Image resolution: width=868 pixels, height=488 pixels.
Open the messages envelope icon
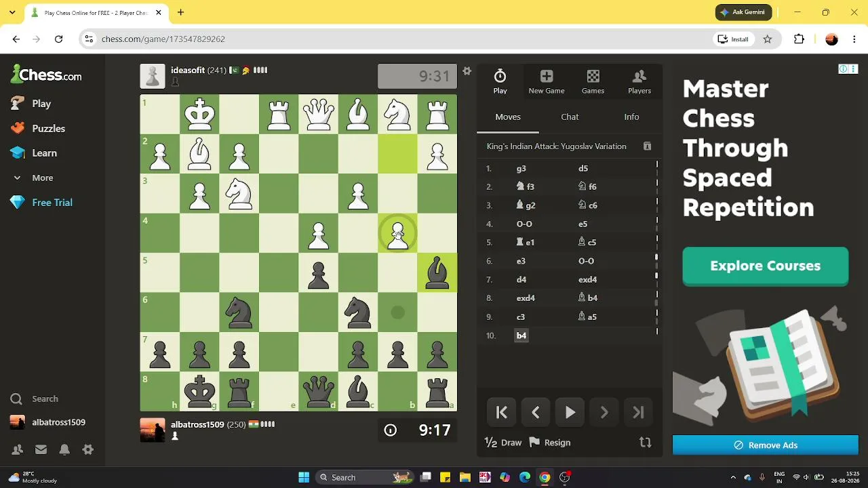(41, 449)
